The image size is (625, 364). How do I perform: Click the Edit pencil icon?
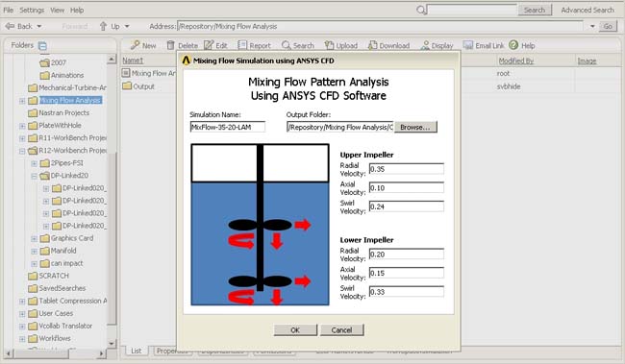209,45
